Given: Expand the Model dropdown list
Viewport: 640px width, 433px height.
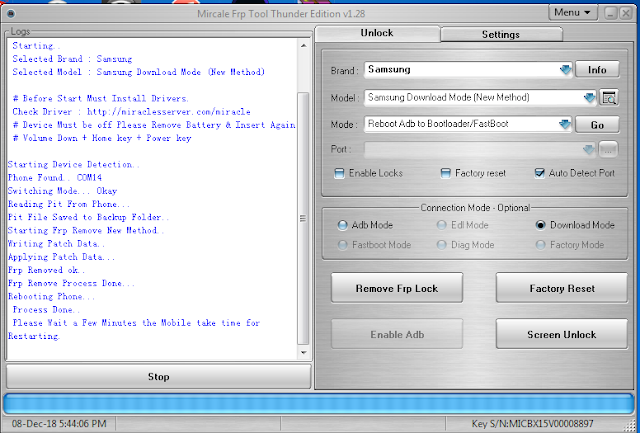Looking at the screenshot, I should (589, 98).
